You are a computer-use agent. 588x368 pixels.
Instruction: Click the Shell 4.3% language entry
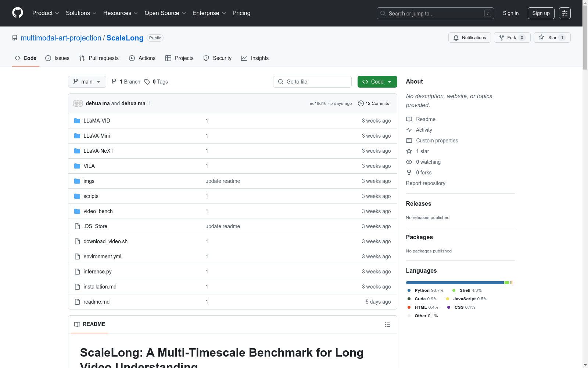[467, 290]
